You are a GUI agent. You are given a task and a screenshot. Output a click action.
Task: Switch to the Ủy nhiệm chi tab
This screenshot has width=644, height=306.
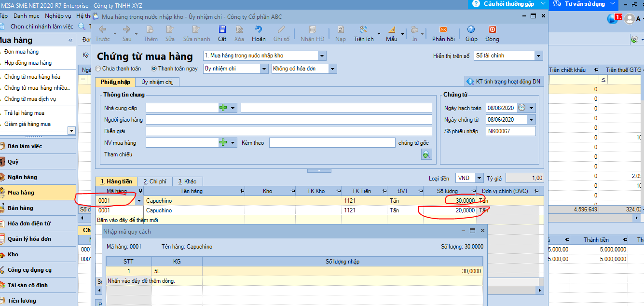click(157, 82)
